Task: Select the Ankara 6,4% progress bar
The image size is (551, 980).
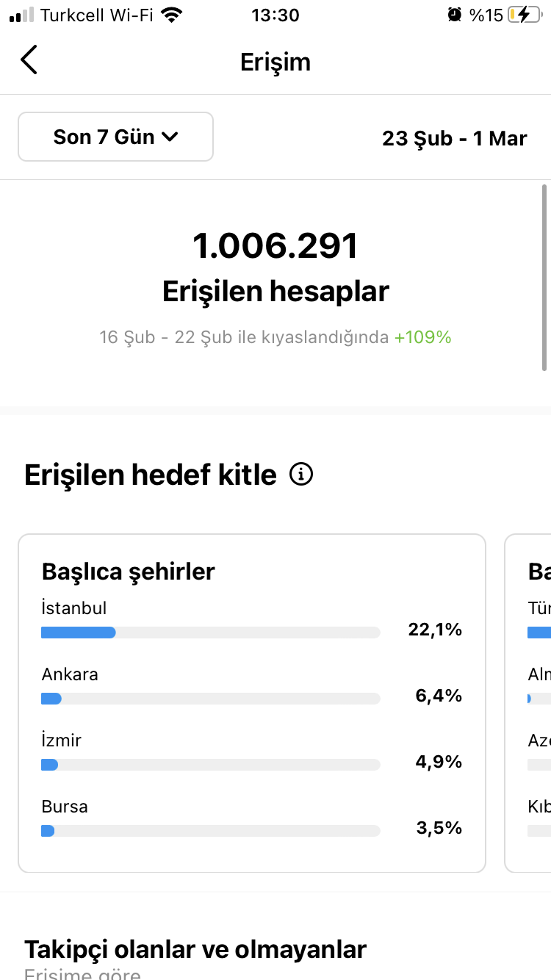Action: point(211,699)
